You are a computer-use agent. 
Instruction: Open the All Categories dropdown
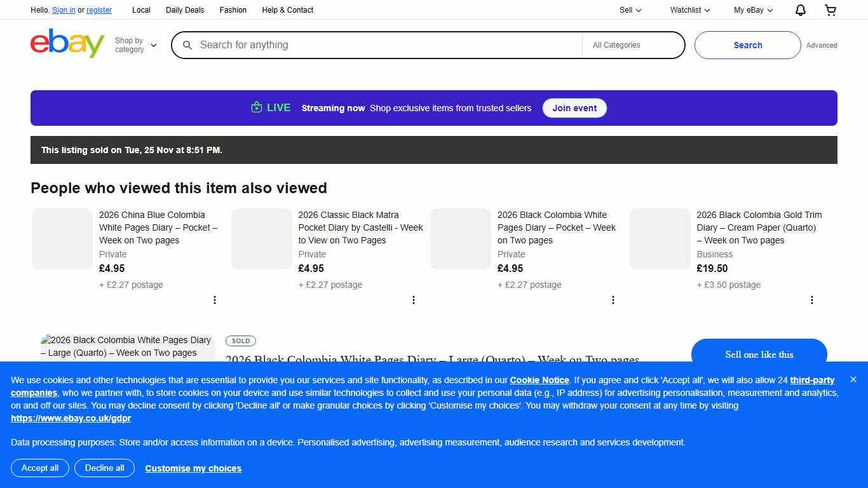click(632, 45)
